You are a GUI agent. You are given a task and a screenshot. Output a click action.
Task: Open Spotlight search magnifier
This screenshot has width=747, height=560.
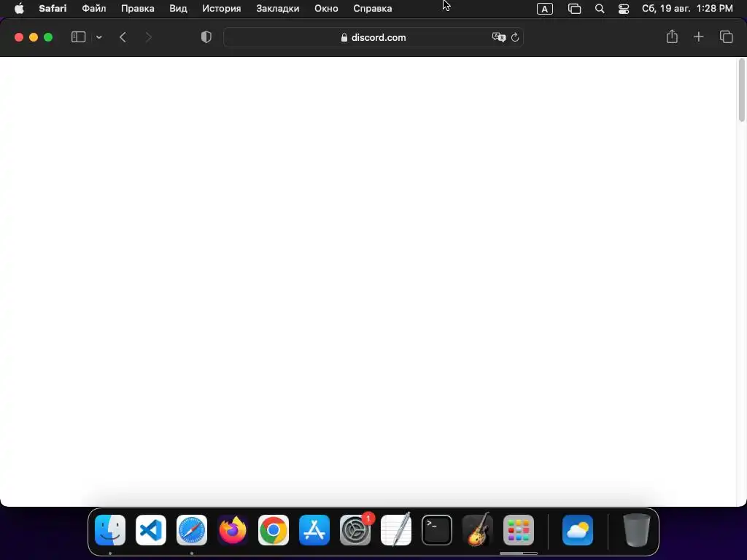coord(600,9)
